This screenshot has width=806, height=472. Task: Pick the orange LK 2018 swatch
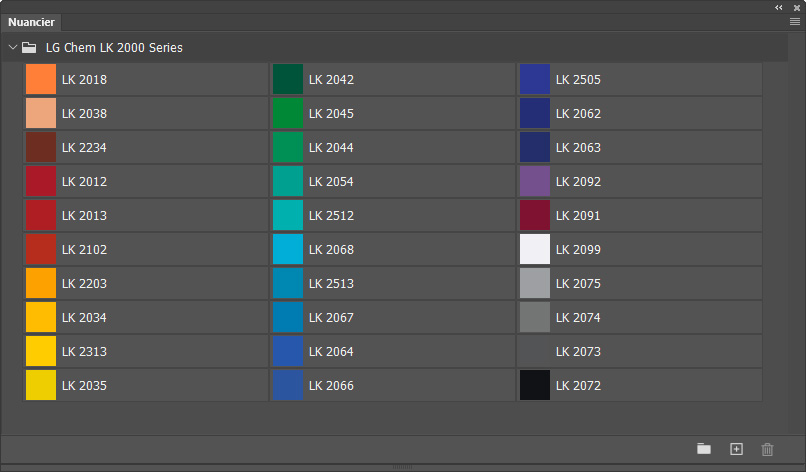41,79
